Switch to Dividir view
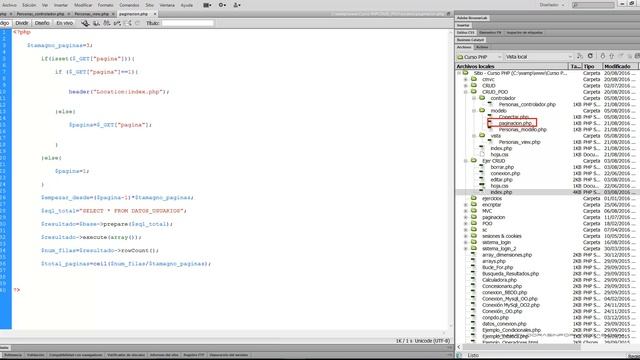The width and height of the screenshot is (640, 360). tap(22, 23)
